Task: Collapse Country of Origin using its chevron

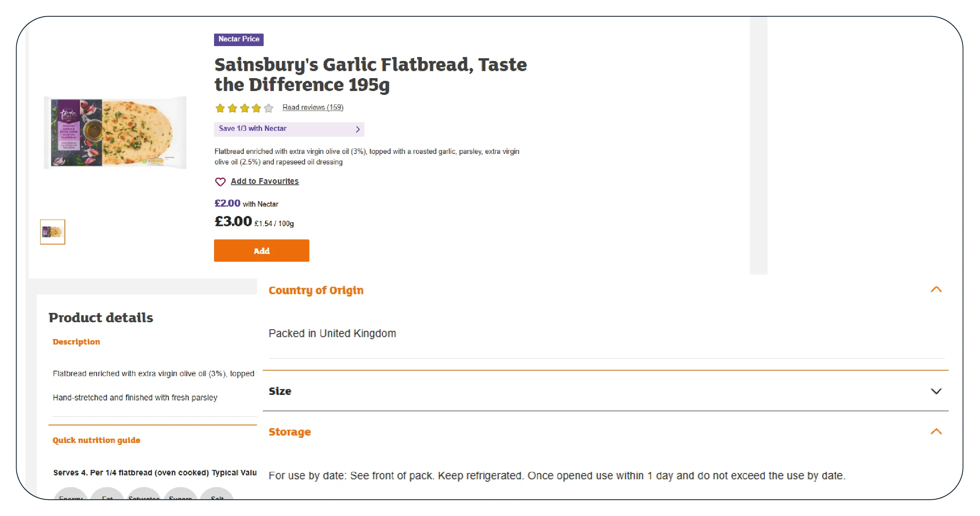Action: click(936, 289)
